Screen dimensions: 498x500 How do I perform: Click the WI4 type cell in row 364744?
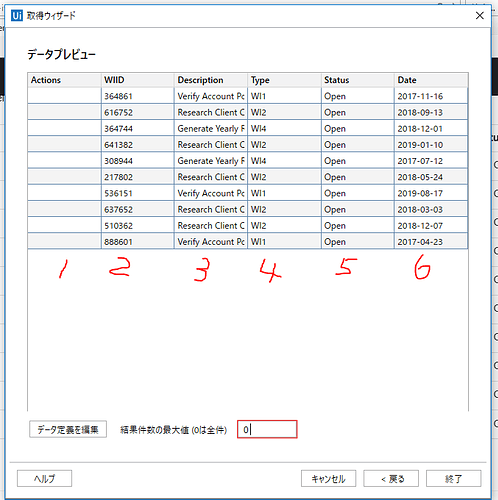tap(284, 129)
